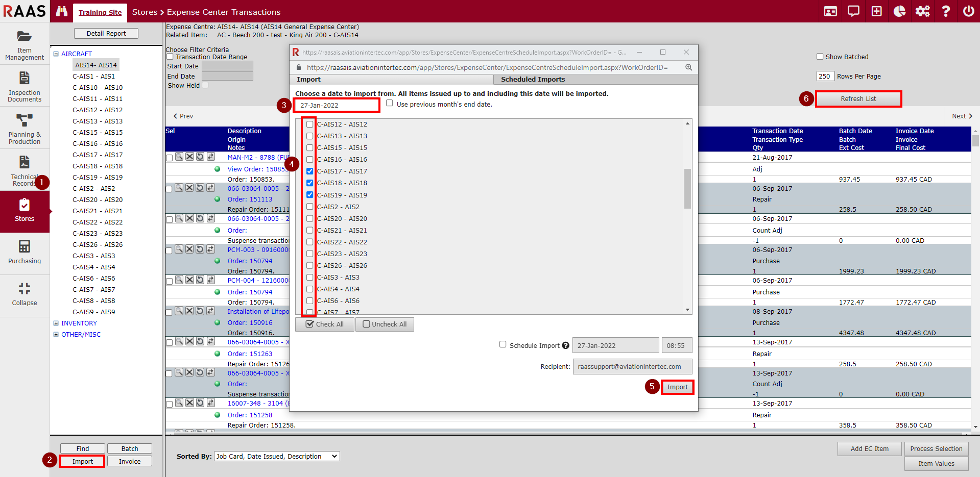Go to Planning & Production

[x=25, y=129]
